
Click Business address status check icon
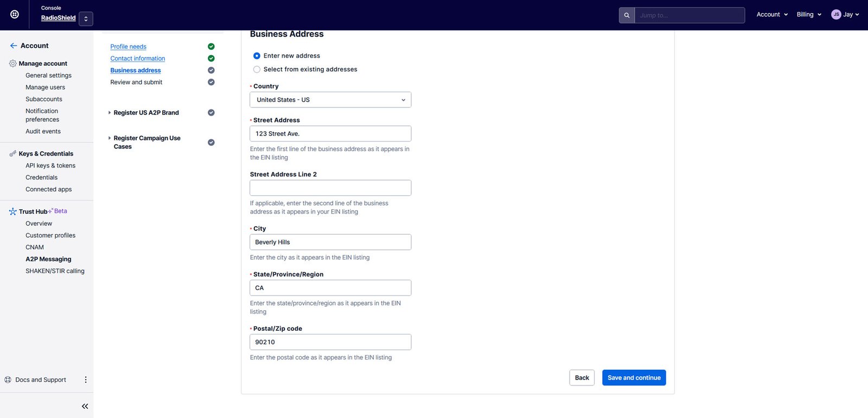211,70
